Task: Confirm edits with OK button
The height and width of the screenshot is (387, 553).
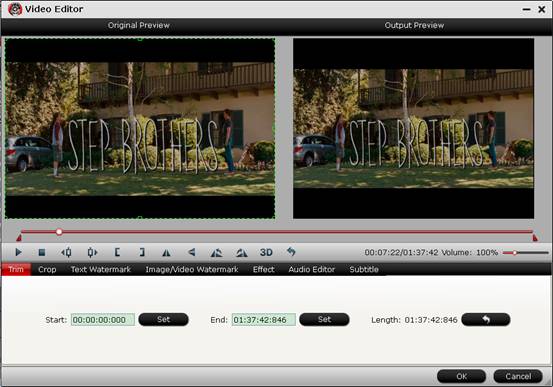Action: pos(462,376)
